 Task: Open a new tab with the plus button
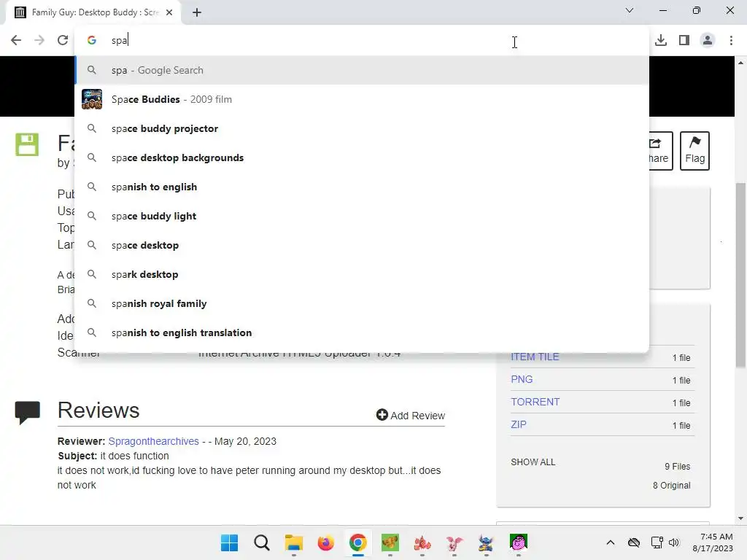pos(197,12)
